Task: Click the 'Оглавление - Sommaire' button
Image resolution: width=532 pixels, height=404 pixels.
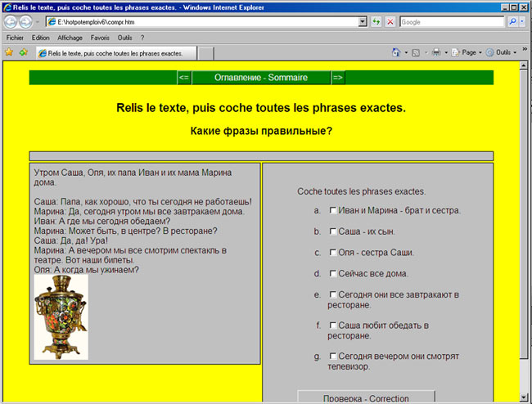Action: tap(261, 78)
